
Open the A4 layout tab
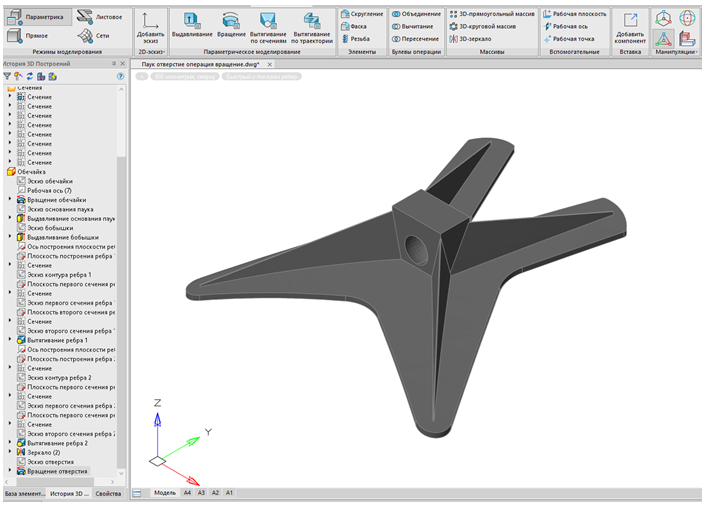(187, 493)
